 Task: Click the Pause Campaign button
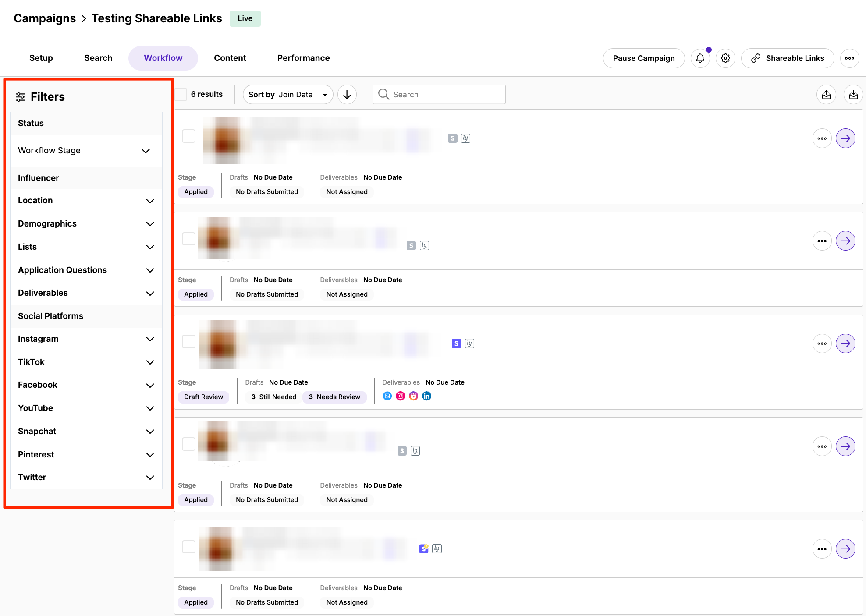[x=643, y=58]
